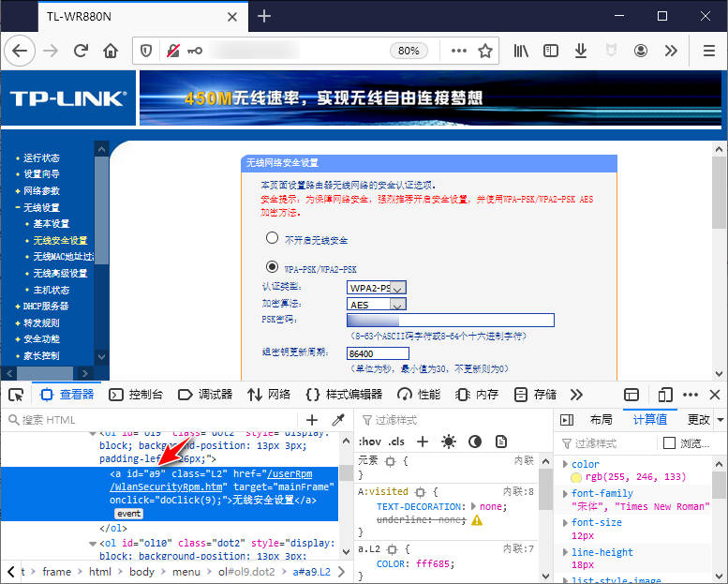Open 运行状态 in router menu
Viewport: 728px width, 584px height.
[x=41, y=158]
